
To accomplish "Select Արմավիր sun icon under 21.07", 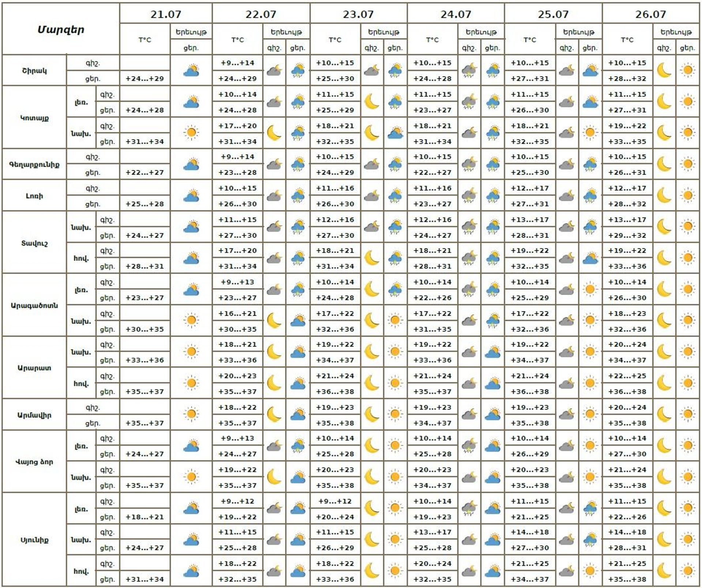I will click(191, 414).
